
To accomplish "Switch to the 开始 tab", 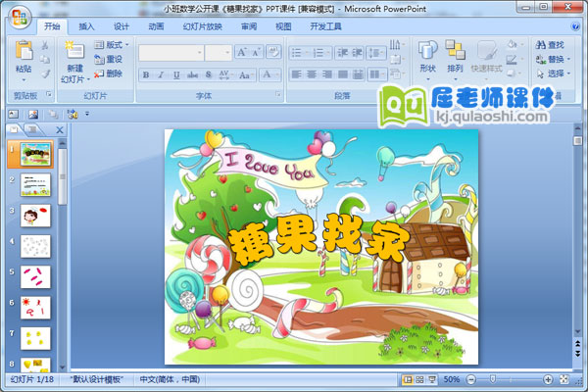I will 52,26.
